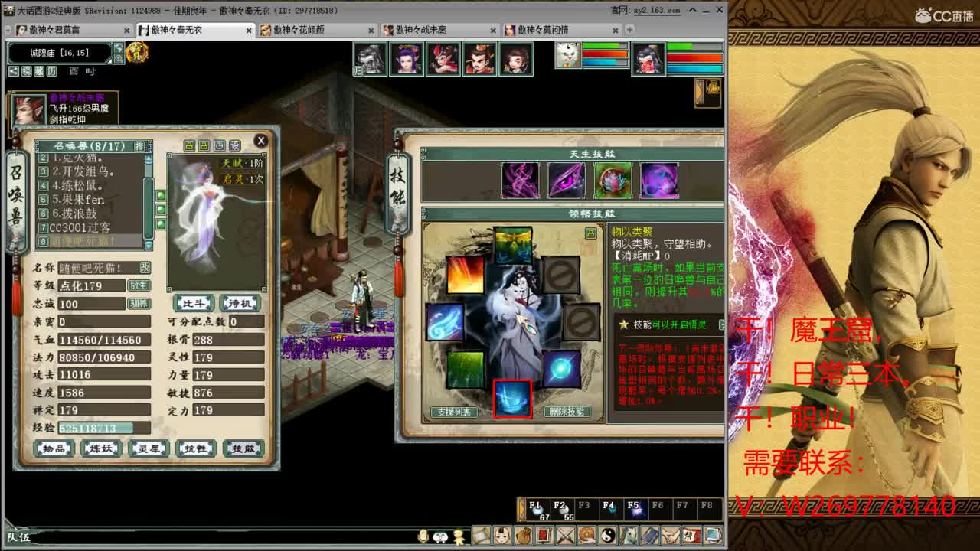
Task: Click the 待机 standby button
Action: [x=240, y=303]
